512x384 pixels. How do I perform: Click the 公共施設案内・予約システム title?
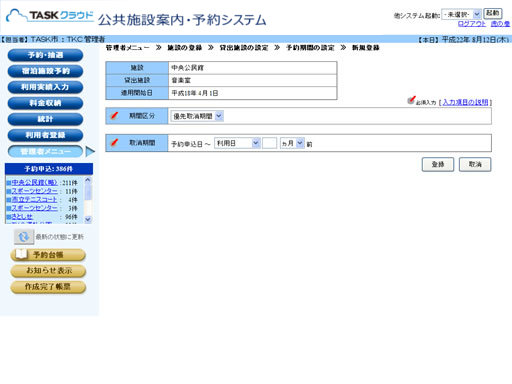pos(182,20)
